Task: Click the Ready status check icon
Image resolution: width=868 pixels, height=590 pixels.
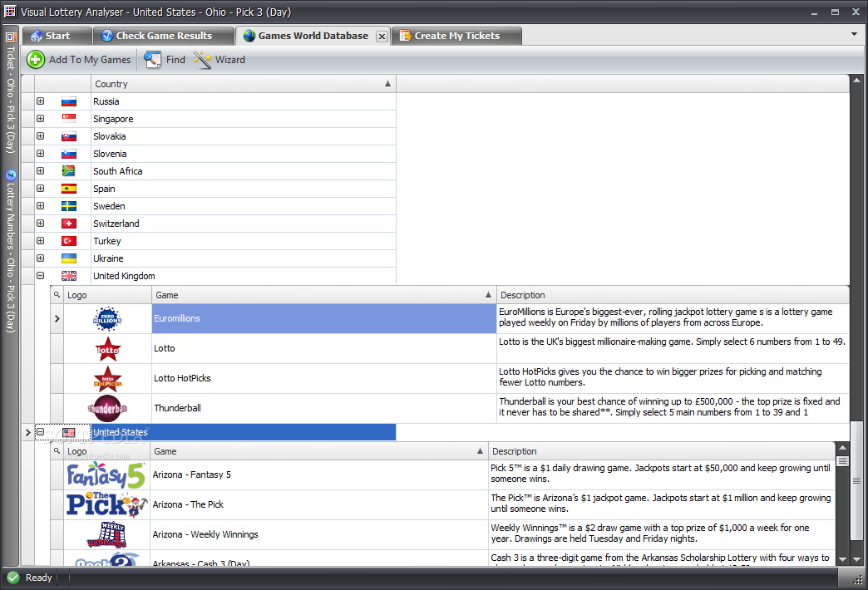Action: point(13,578)
